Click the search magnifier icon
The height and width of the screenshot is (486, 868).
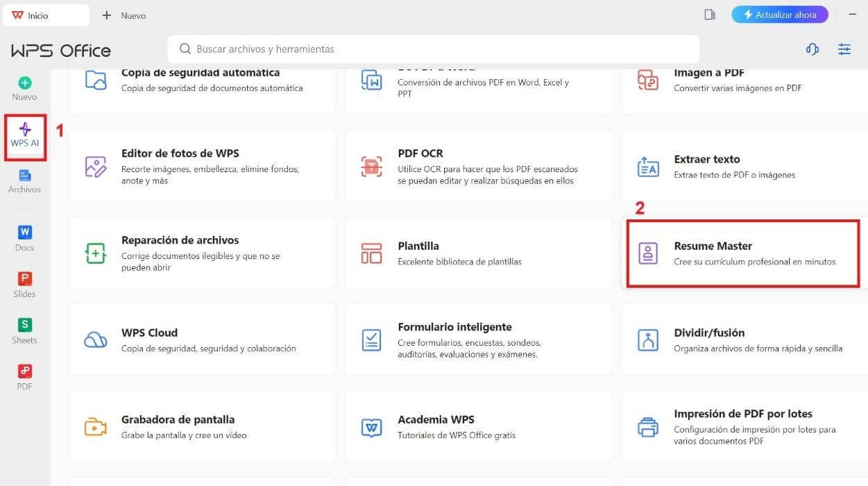click(185, 49)
